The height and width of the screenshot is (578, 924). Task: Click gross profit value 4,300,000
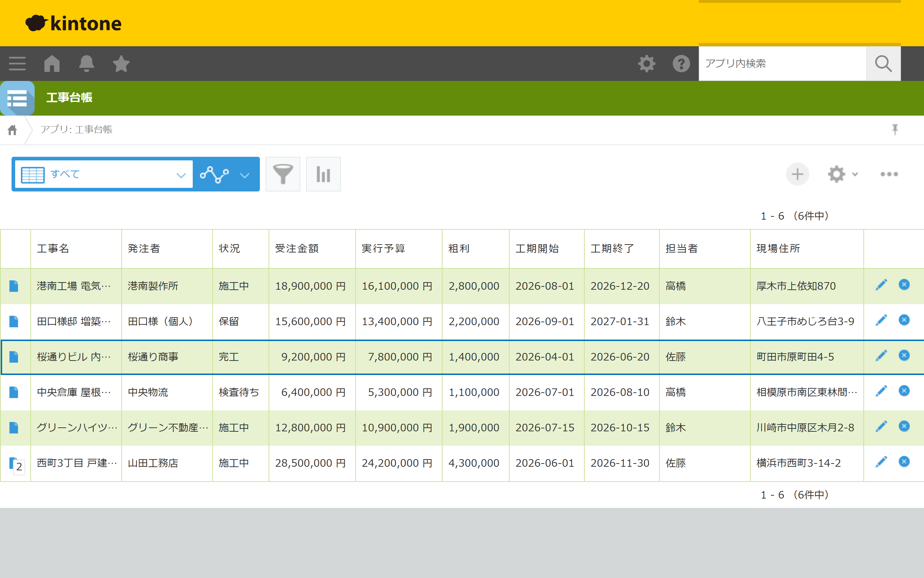474,463
